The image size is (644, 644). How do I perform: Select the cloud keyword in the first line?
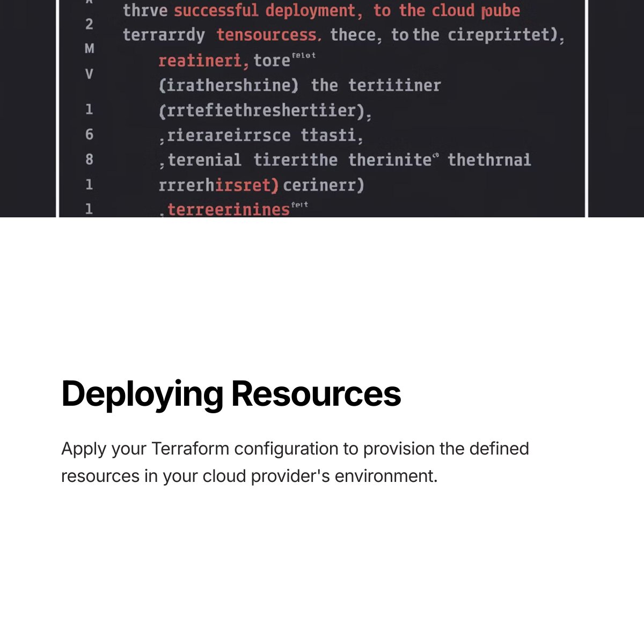[x=455, y=10]
